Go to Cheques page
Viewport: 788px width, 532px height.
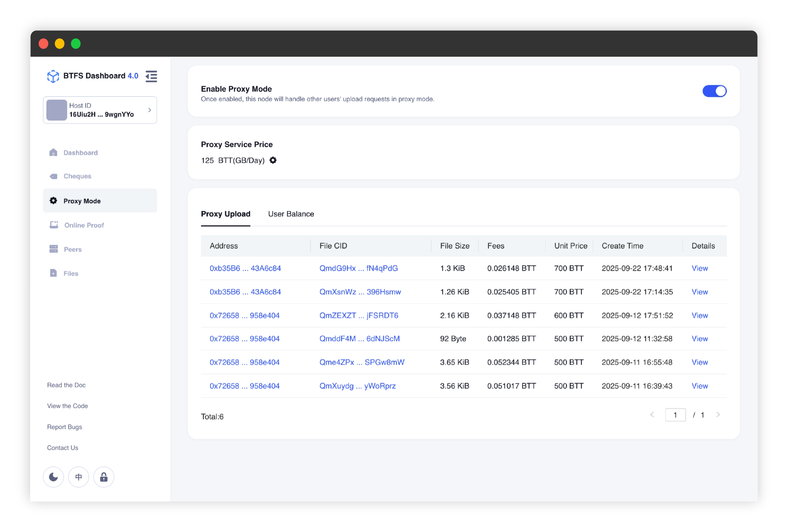[x=77, y=176]
